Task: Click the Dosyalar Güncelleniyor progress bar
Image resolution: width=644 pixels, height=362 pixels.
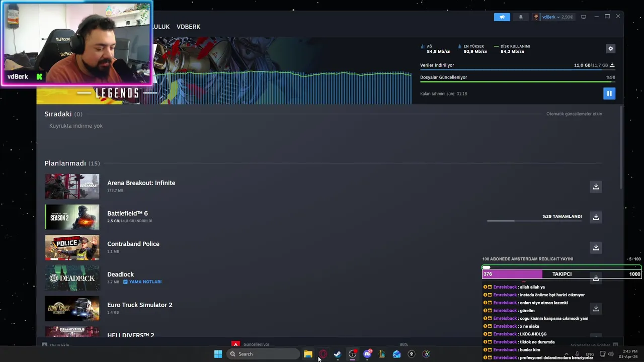Action: click(x=518, y=82)
